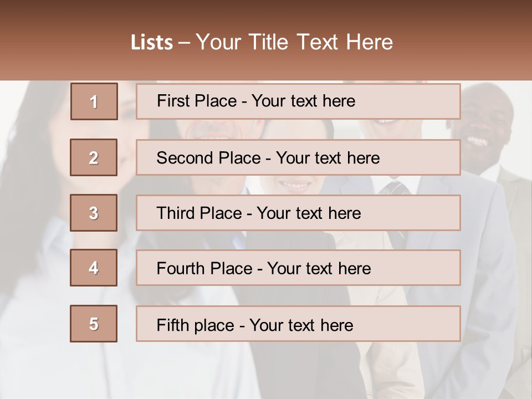Click the Second Place text box
This screenshot has height=399, width=532.
pyautogui.click(x=268, y=158)
